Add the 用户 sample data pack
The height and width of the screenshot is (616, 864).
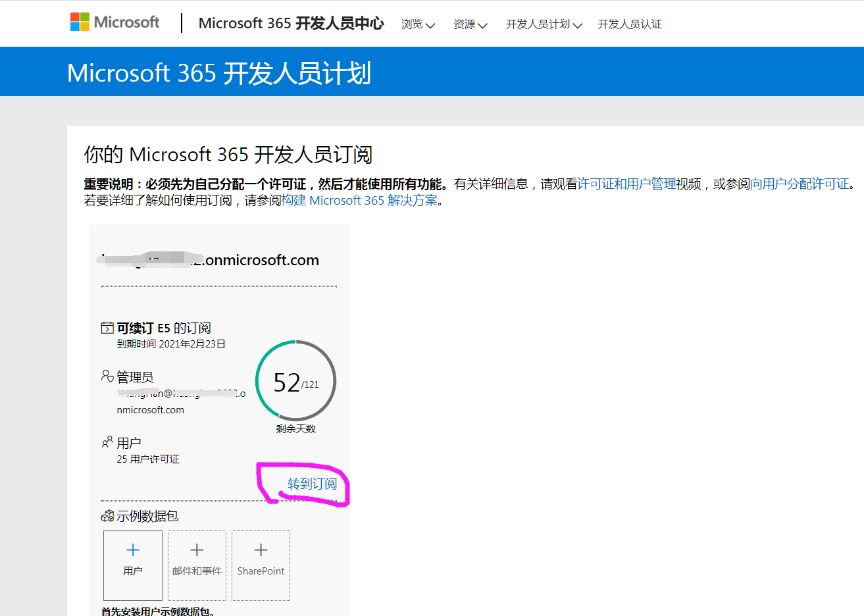tap(133, 565)
